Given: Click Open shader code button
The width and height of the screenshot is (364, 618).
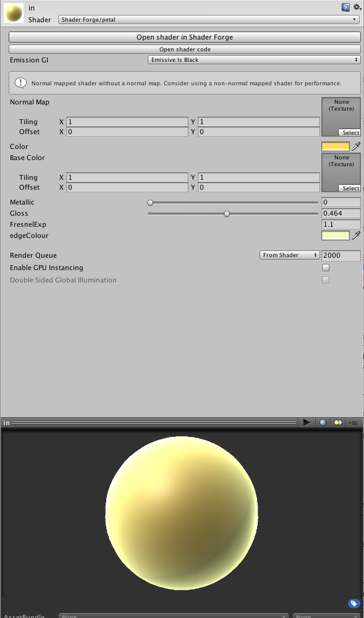Looking at the screenshot, I should coord(185,49).
